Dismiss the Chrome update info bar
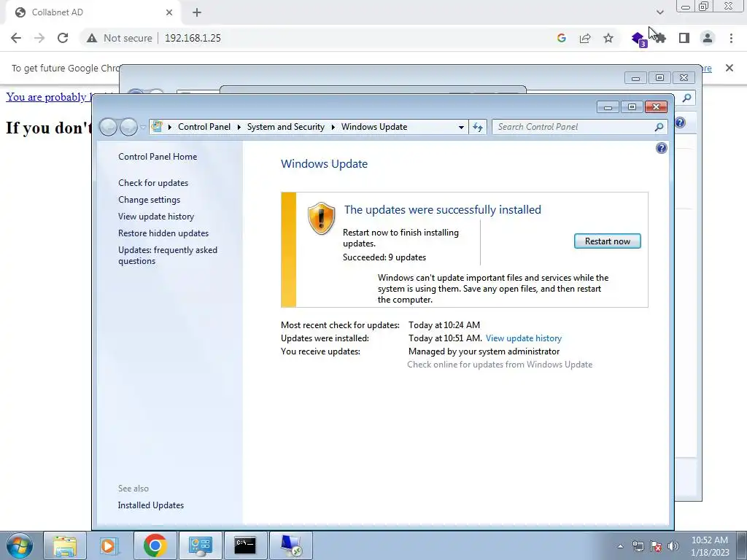Image resolution: width=747 pixels, height=560 pixels. coord(729,68)
